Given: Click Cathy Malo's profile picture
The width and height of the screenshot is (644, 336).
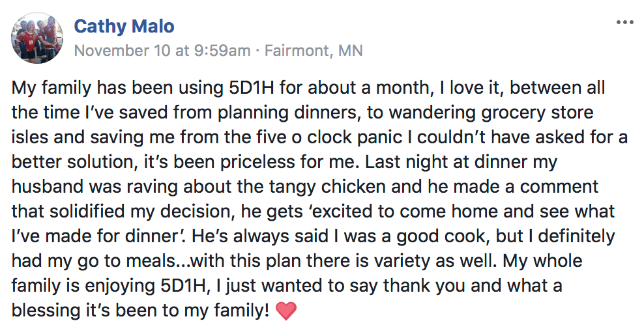Looking at the screenshot, I should point(37,38).
